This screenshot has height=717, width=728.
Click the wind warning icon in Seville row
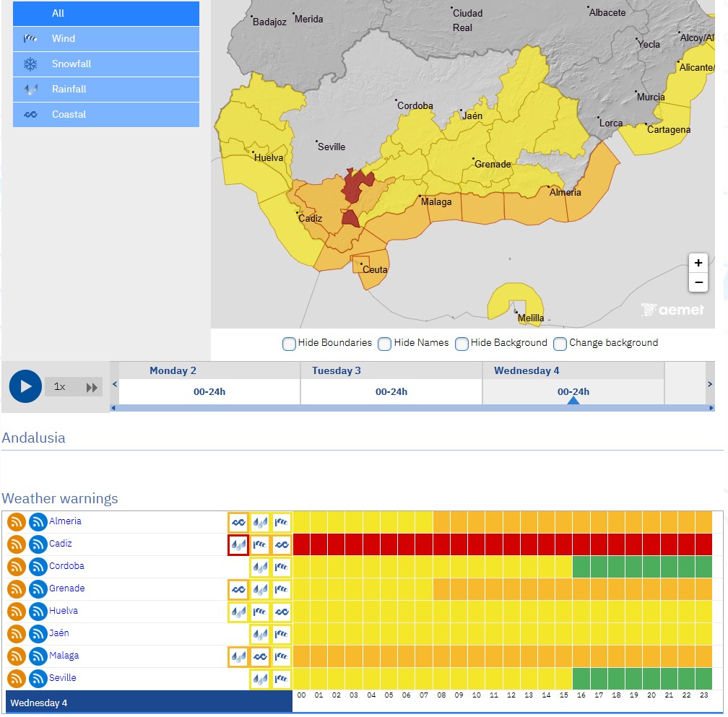(282, 679)
